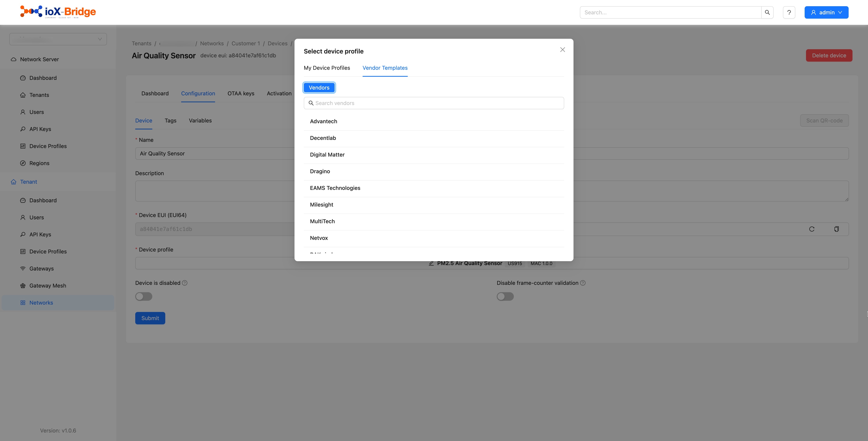The width and height of the screenshot is (868, 441).
Task: Click Delete device button
Action: [x=829, y=56]
